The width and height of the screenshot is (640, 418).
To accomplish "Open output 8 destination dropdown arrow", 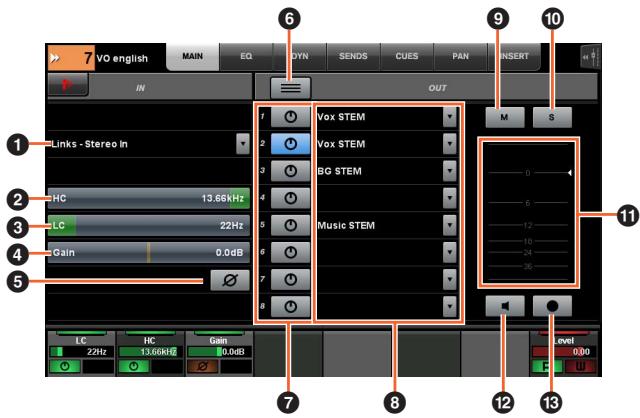I will [449, 307].
